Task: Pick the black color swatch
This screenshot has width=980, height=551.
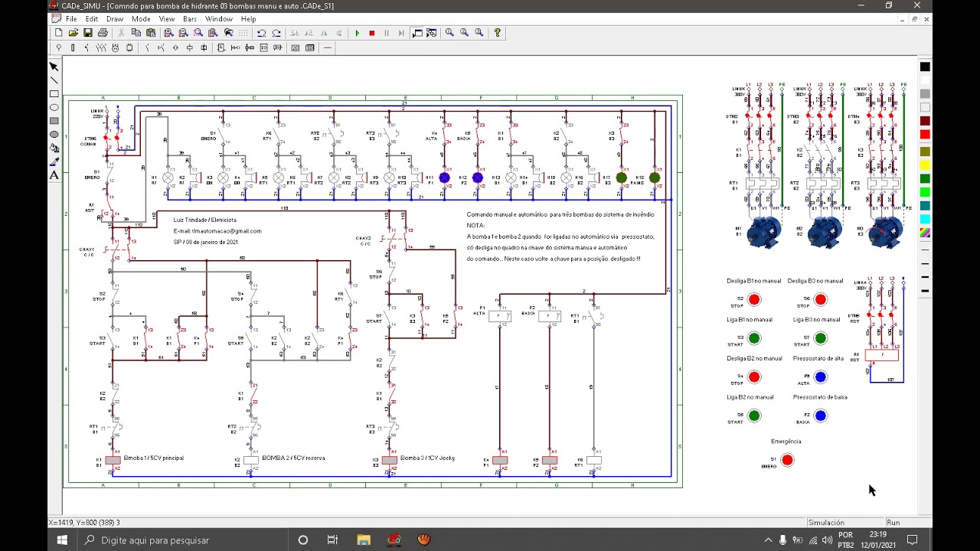Action: [x=925, y=67]
